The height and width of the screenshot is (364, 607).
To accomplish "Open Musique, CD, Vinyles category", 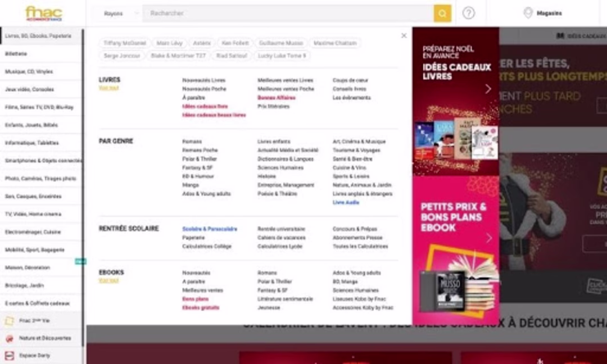I will pyautogui.click(x=40, y=71).
